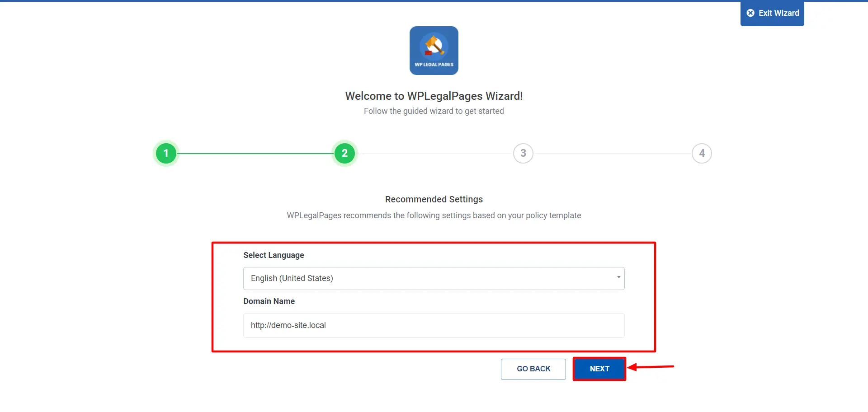868x412 pixels.
Task: Click the X icon in Exit Wizard
Action: (x=750, y=13)
